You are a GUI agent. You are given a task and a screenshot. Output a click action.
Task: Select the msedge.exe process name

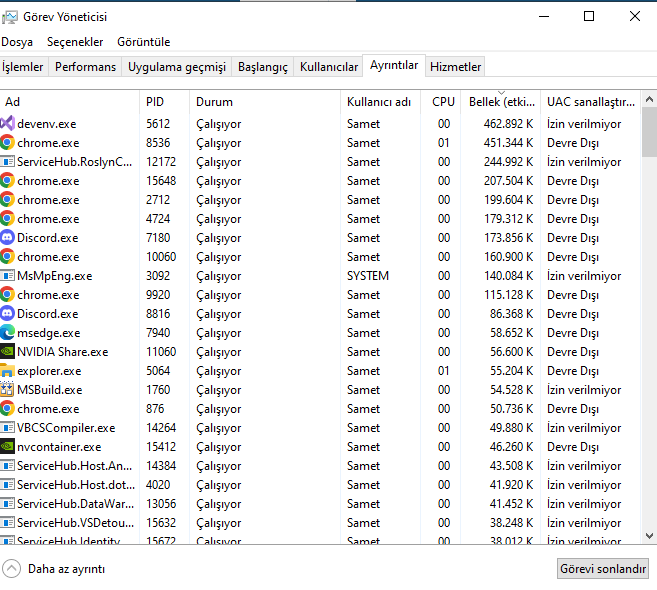click(x=49, y=333)
